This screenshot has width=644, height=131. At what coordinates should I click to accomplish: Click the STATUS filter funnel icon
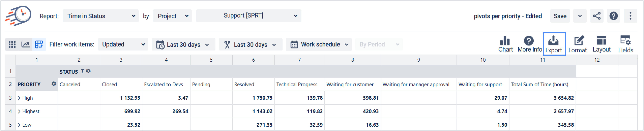coord(82,71)
